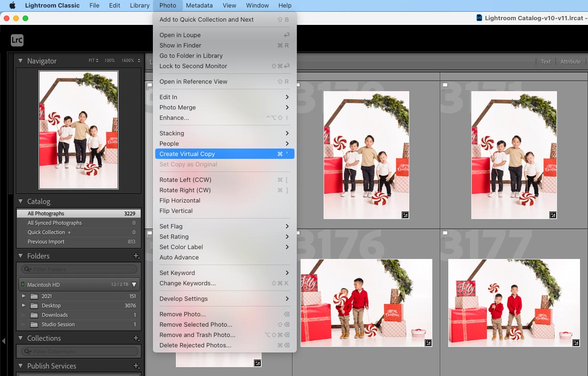Click adjustments badge on photo 3176 thumbnail
Image resolution: width=588 pixels, height=376 pixels.
point(429,344)
